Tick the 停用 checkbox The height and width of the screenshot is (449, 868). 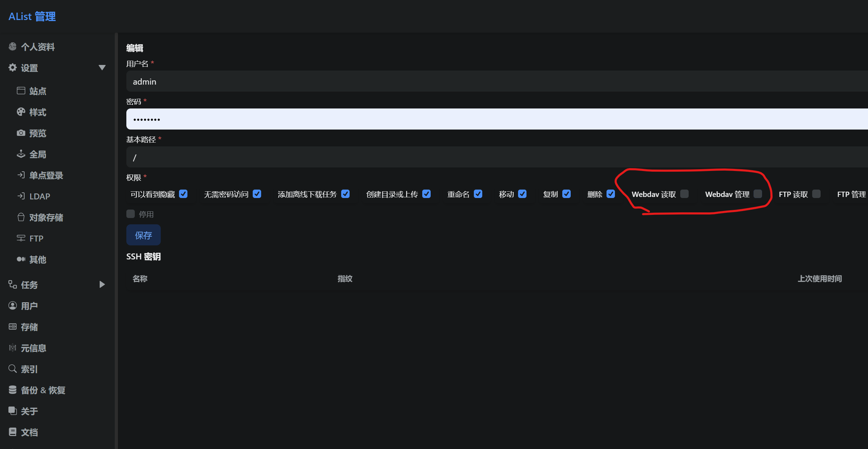click(x=131, y=214)
